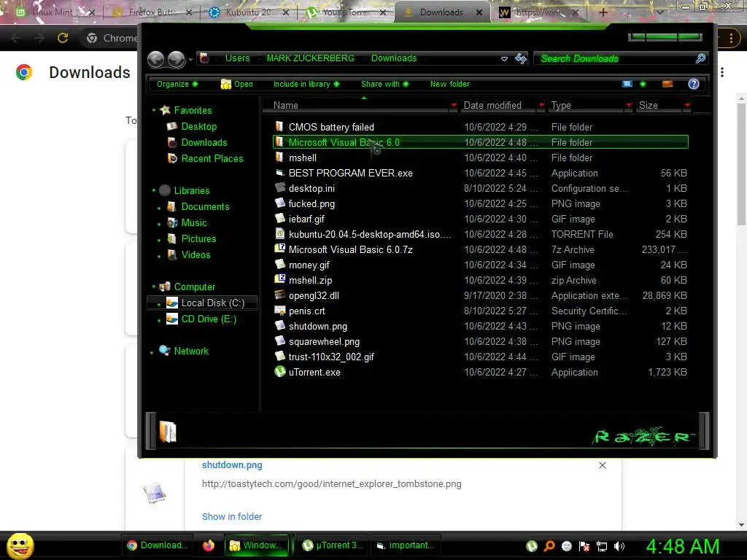The width and height of the screenshot is (747, 560).
Task: Click the important taskbar button
Action: click(x=406, y=545)
